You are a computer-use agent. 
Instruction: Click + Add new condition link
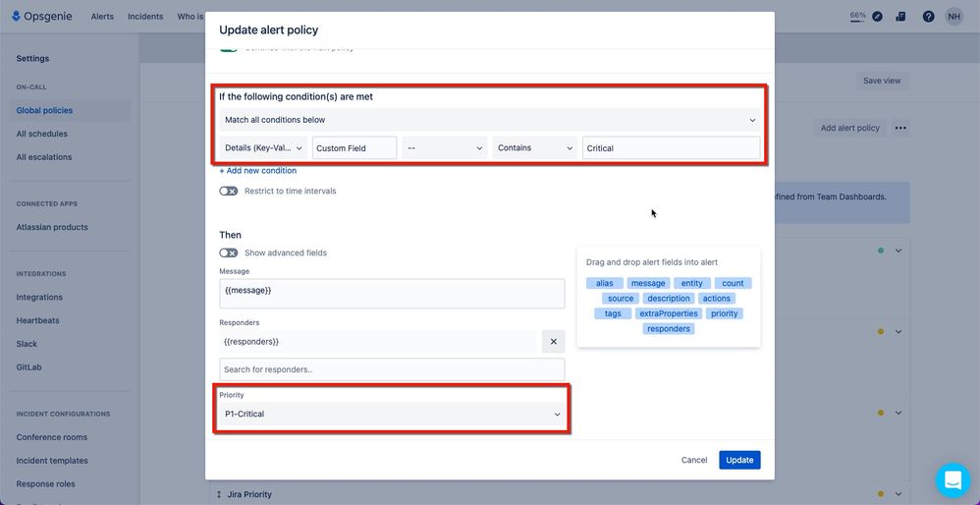(x=258, y=171)
